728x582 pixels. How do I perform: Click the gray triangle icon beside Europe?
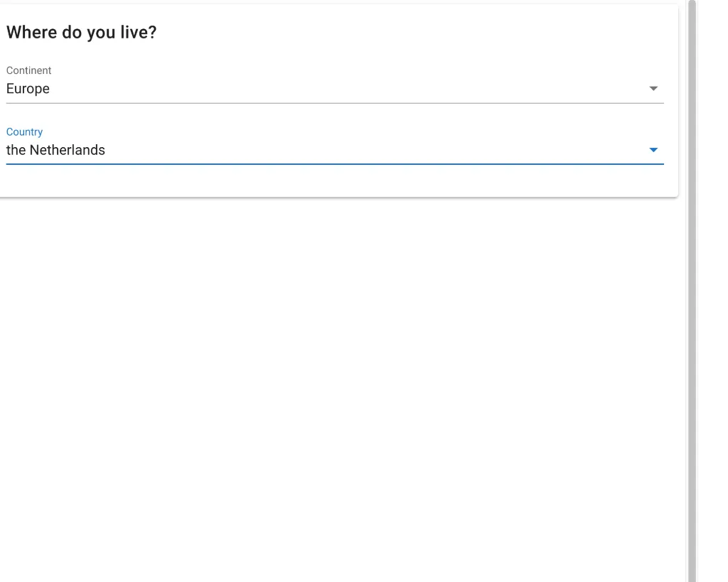coord(653,89)
